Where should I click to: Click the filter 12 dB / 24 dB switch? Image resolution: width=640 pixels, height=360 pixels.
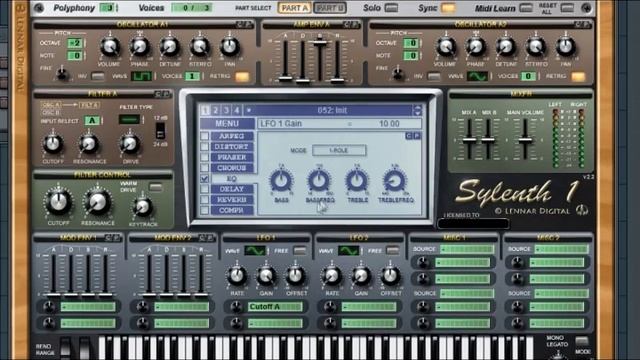point(160,131)
